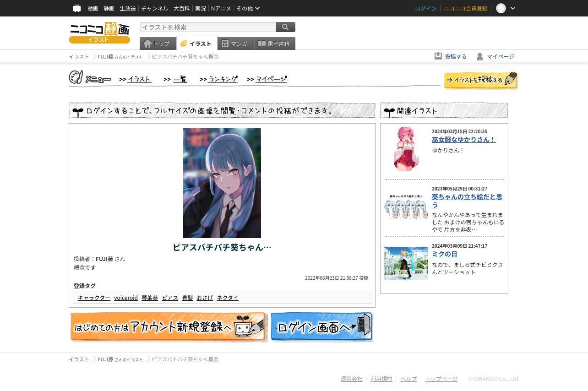Image resolution: width=588 pixels, height=391 pixels.
Task: Click the イラストを投稿する yellow button
Action: (x=481, y=80)
